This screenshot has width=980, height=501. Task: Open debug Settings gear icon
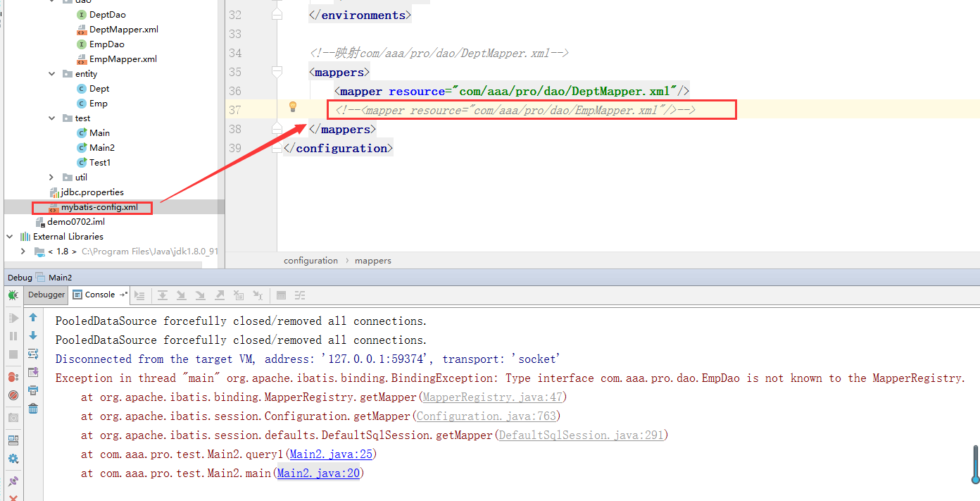[x=13, y=459]
